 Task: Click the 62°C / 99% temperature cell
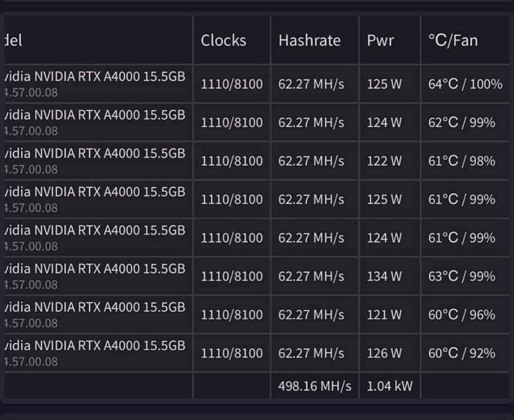[x=462, y=122]
